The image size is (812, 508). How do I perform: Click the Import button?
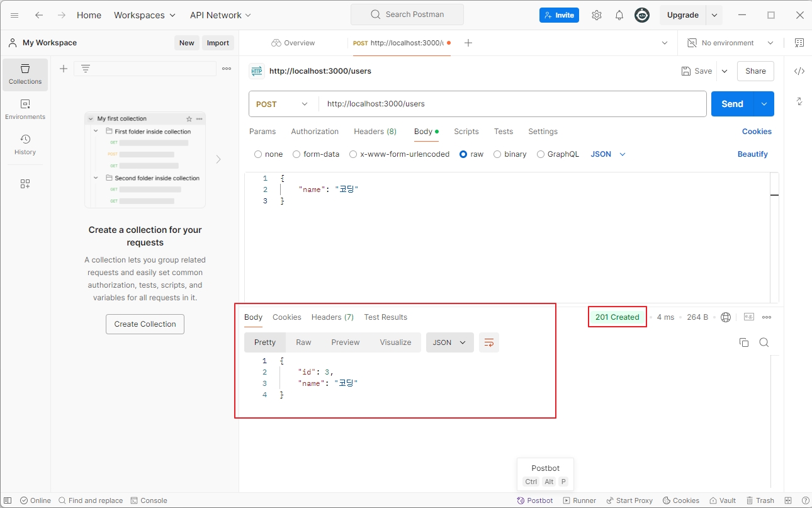[x=218, y=43]
